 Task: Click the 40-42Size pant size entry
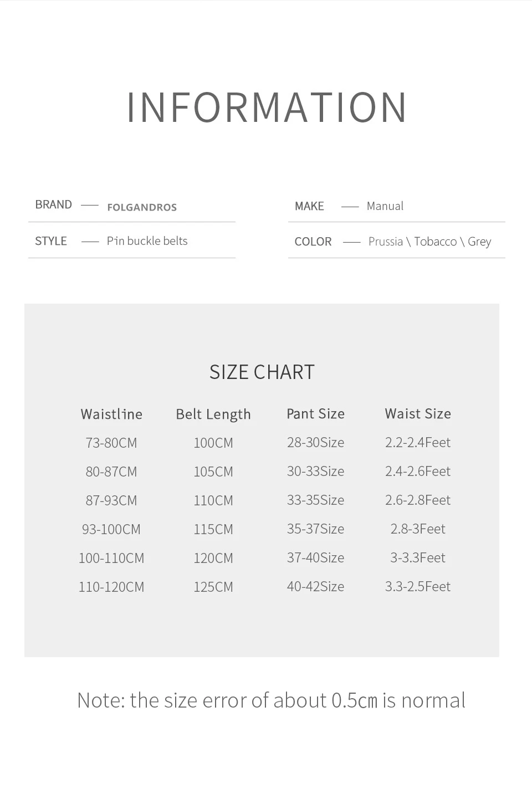click(x=316, y=586)
